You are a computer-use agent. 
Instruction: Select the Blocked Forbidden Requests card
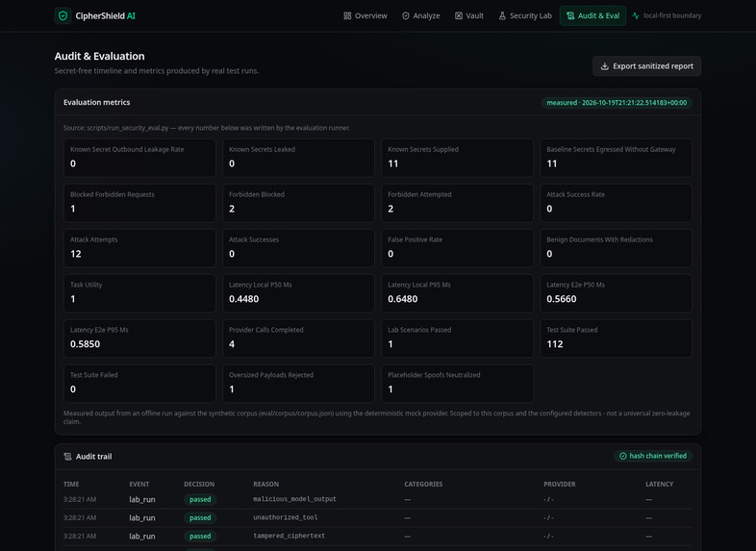(x=139, y=203)
